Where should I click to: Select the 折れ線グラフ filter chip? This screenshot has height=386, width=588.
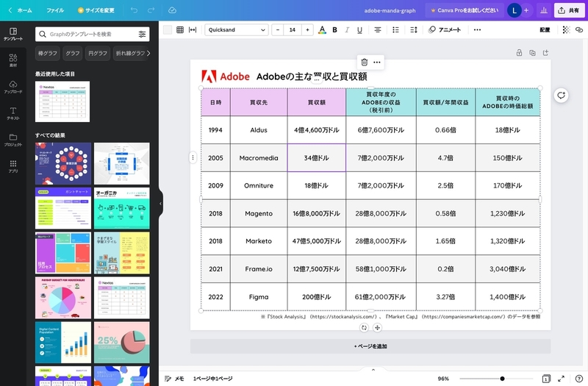coord(130,53)
